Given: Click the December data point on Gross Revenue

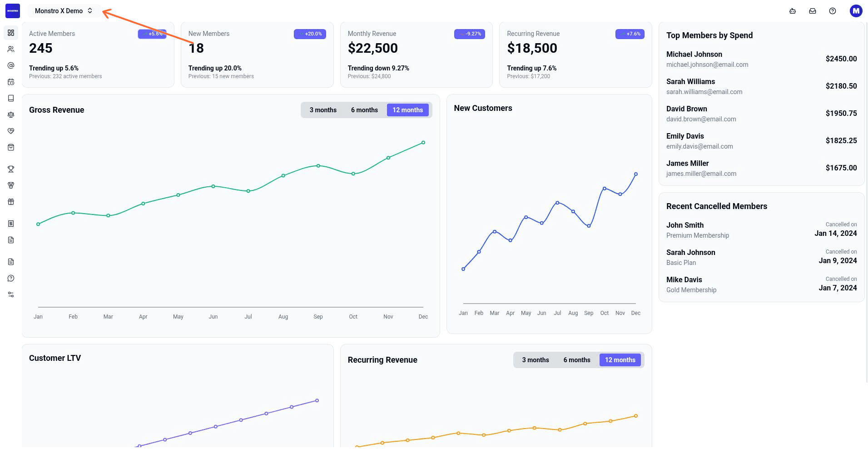Looking at the screenshot, I should (423, 143).
